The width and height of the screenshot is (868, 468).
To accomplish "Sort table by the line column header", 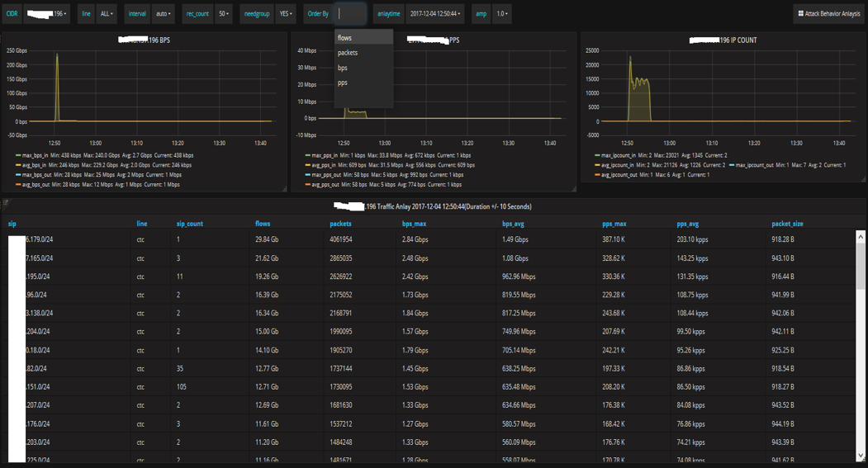I will coord(142,224).
